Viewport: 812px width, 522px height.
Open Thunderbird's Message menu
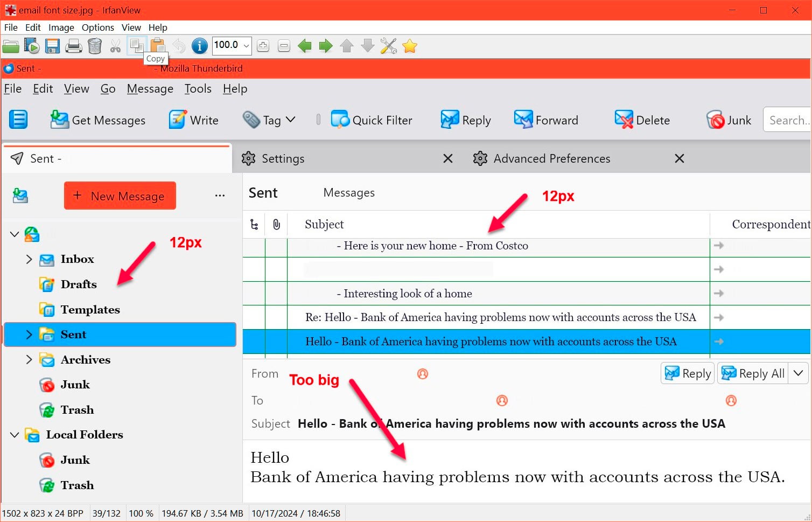(x=150, y=89)
